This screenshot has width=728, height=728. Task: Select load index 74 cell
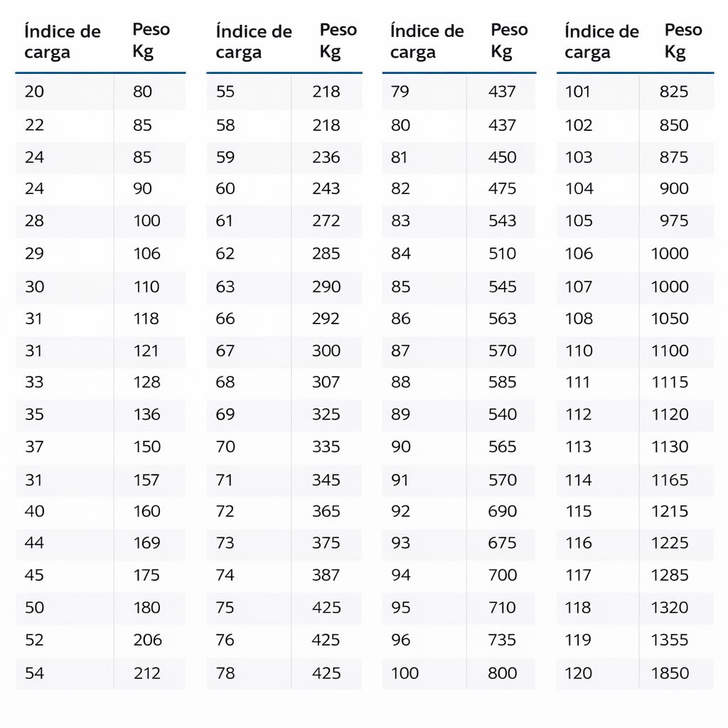pyautogui.click(x=225, y=575)
